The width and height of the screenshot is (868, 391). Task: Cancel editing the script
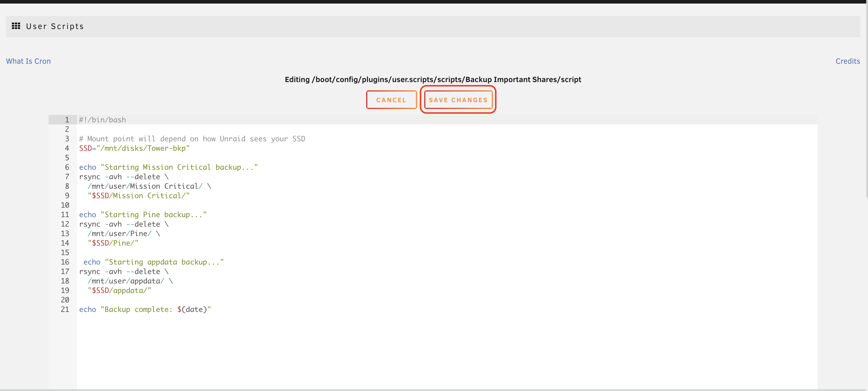pos(391,100)
